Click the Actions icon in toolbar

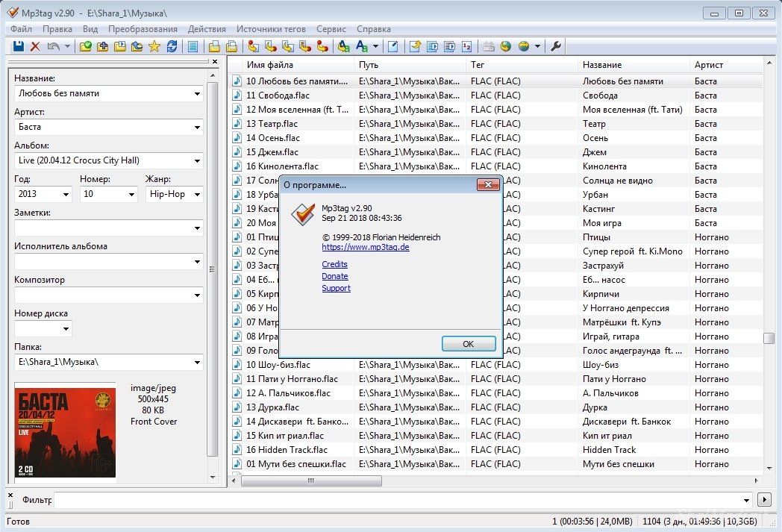click(344, 46)
